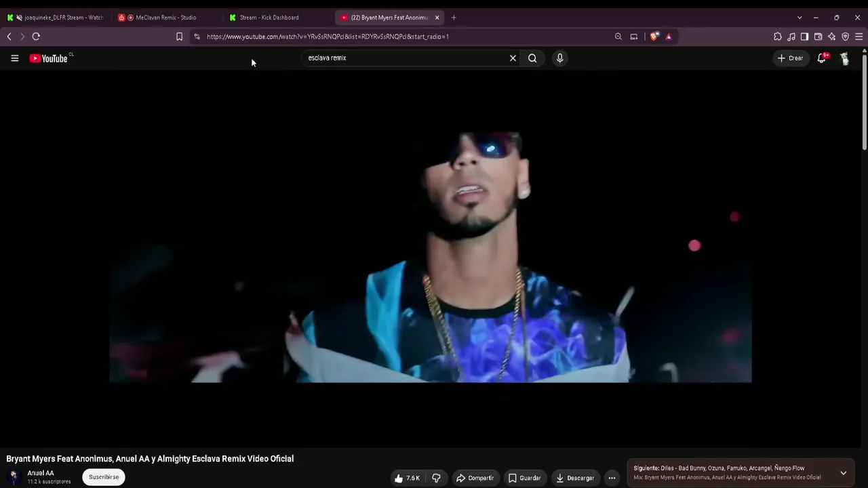Open the browser main menu
The image size is (868, 488).
tap(859, 37)
